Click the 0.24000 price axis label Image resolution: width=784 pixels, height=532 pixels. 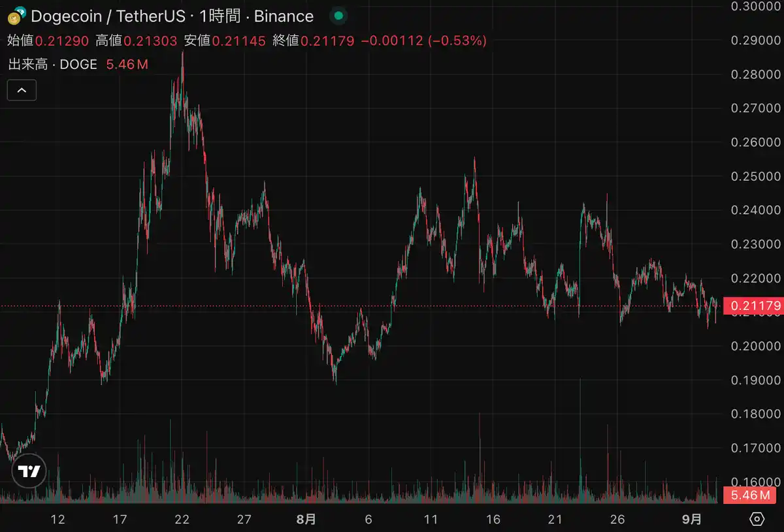[756, 210]
